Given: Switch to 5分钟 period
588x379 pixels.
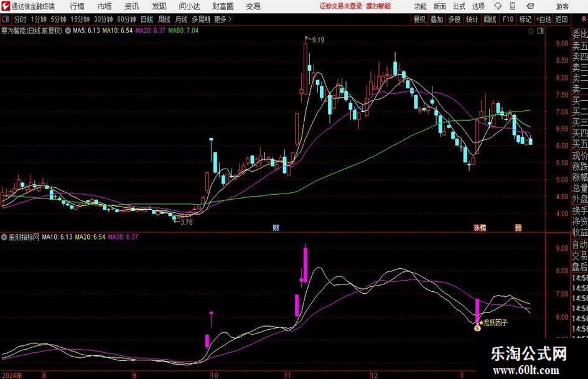Looking at the screenshot, I should tap(58, 19).
